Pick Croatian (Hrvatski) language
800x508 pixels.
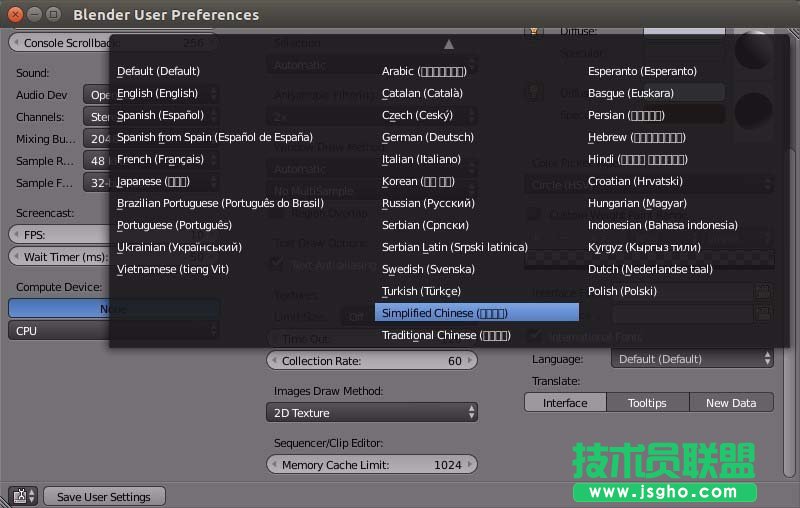(635, 181)
